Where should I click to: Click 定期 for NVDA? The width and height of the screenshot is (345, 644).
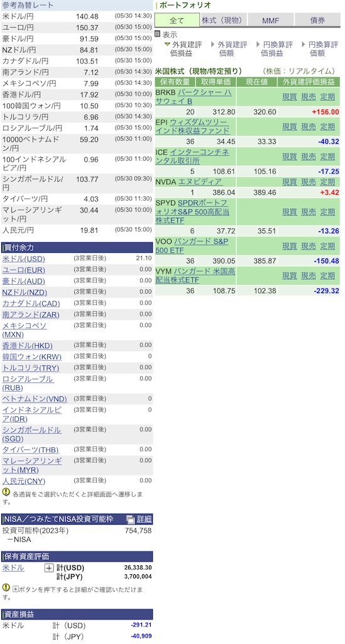[x=327, y=182]
